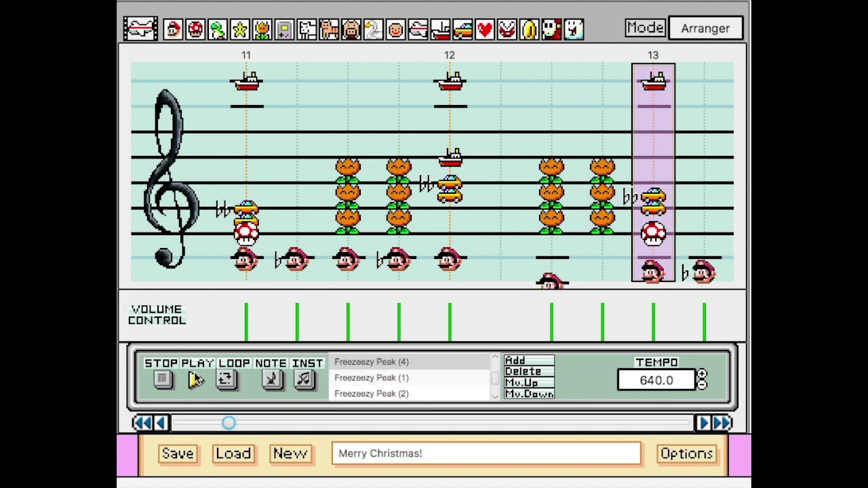
Task: Choose the Yoshi instrument icon
Action: point(218,29)
